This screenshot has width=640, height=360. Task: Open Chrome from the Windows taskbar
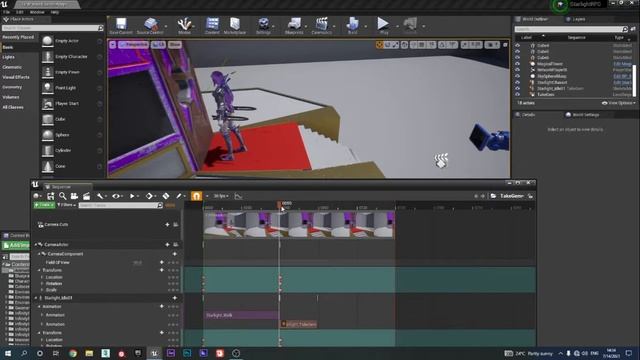click(73, 353)
